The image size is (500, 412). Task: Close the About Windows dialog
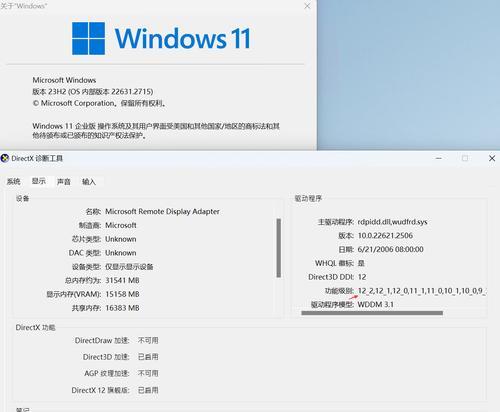click(307, 6)
